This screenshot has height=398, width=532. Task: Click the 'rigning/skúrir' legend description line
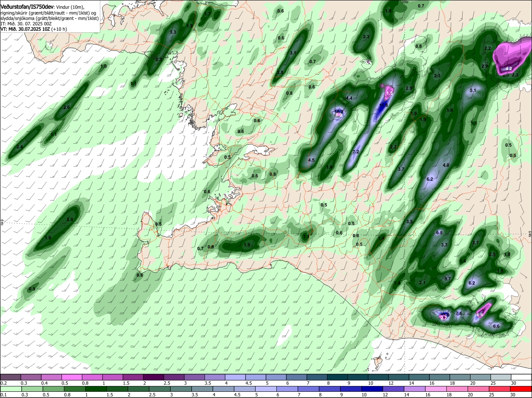pyautogui.click(x=48, y=13)
